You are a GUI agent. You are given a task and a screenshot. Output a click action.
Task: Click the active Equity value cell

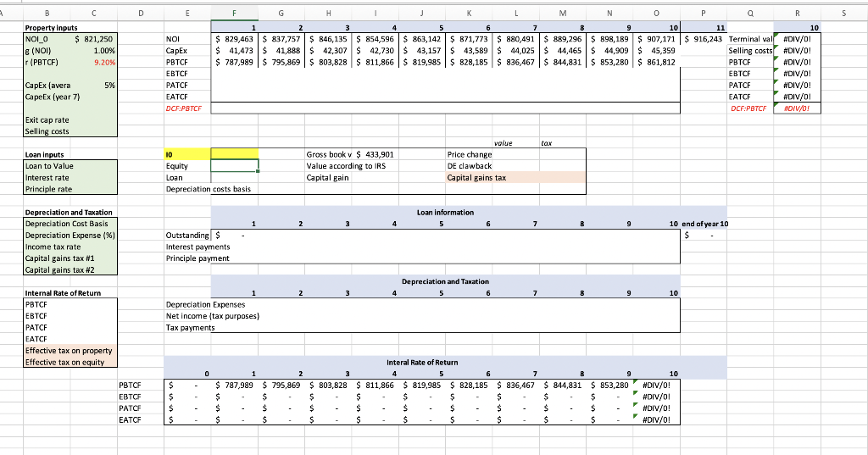(x=234, y=166)
